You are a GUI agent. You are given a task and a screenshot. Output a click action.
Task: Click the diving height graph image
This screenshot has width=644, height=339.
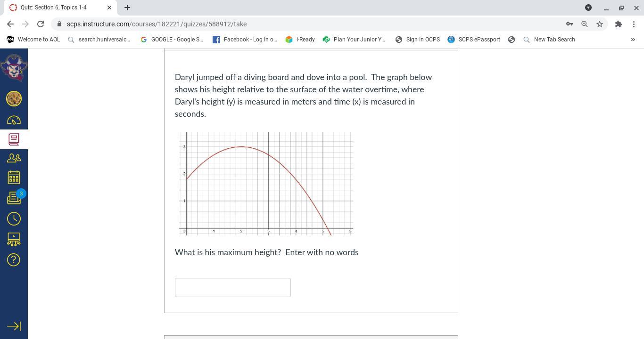[x=266, y=184]
